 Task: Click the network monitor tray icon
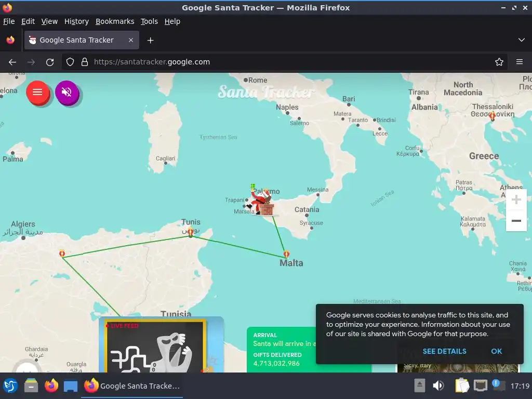[x=481, y=386]
